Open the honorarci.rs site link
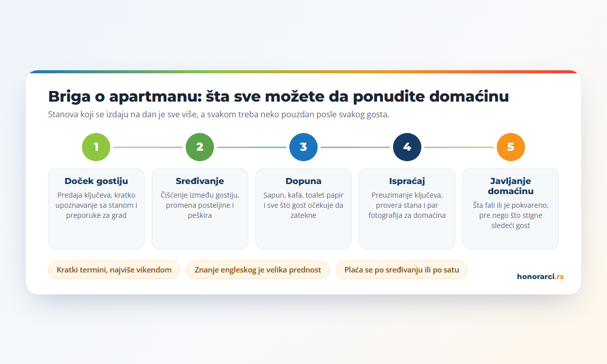Viewport: 607px width, 364px height. pos(540,277)
